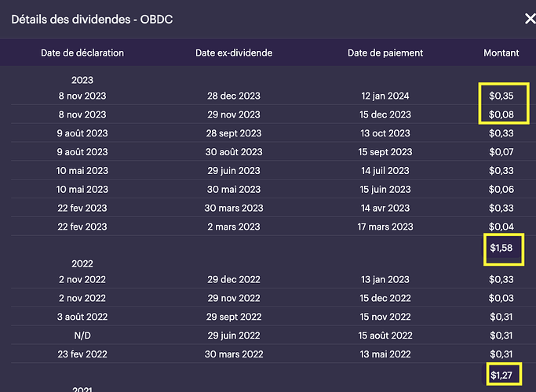Click the $0,35 amount
Image resolution: width=536 pixels, height=392 pixels.
pos(501,96)
